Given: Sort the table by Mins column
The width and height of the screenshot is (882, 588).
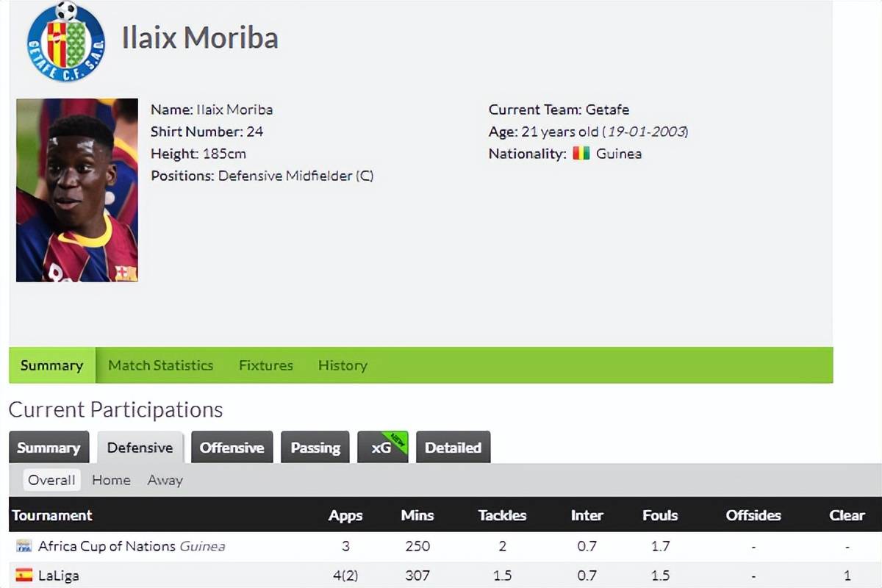Looking at the screenshot, I should point(417,515).
